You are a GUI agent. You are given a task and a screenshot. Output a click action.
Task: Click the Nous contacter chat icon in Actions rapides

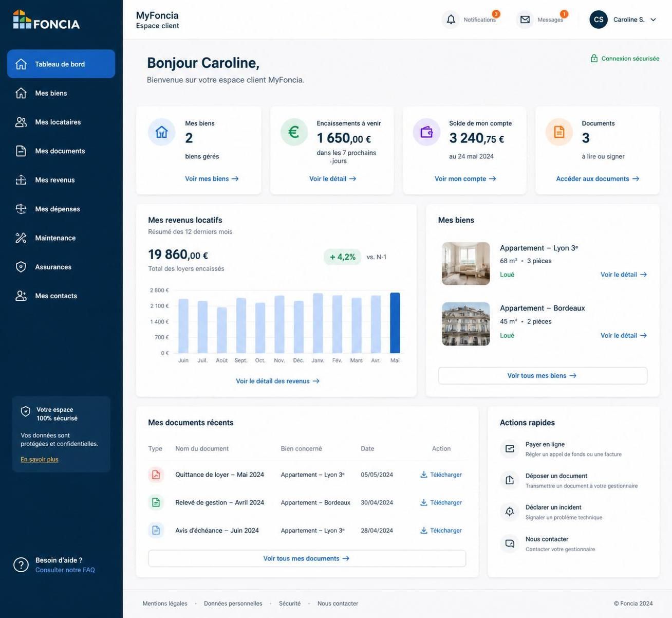click(x=510, y=543)
